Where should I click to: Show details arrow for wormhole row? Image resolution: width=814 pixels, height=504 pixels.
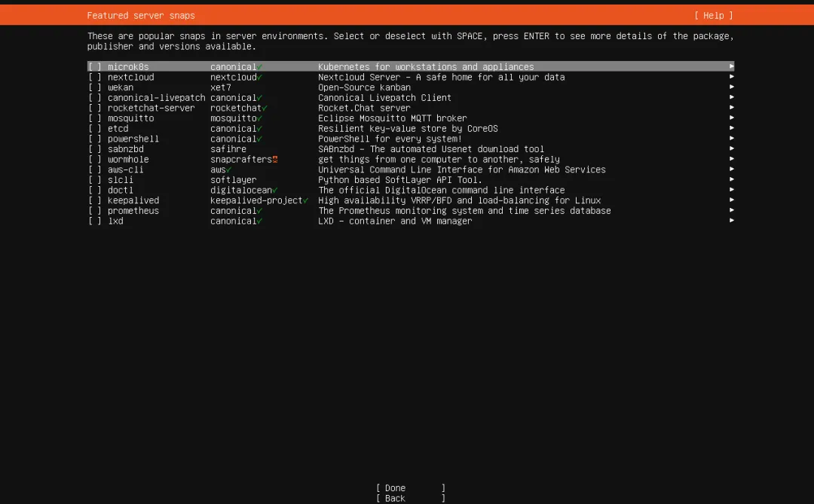(x=731, y=159)
